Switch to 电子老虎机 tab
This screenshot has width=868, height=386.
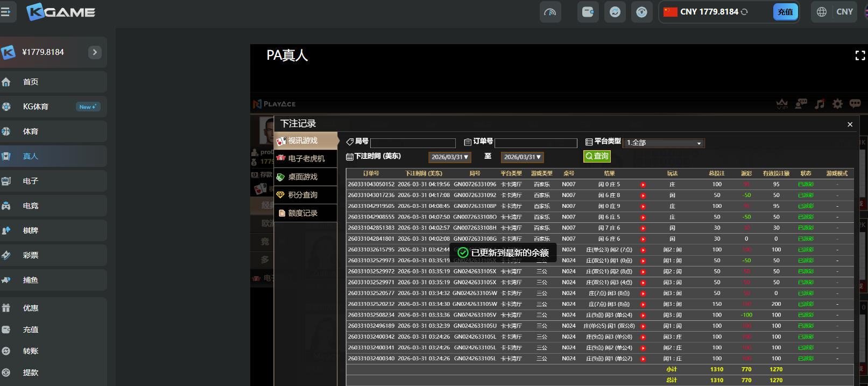click(x=306, y=158)
